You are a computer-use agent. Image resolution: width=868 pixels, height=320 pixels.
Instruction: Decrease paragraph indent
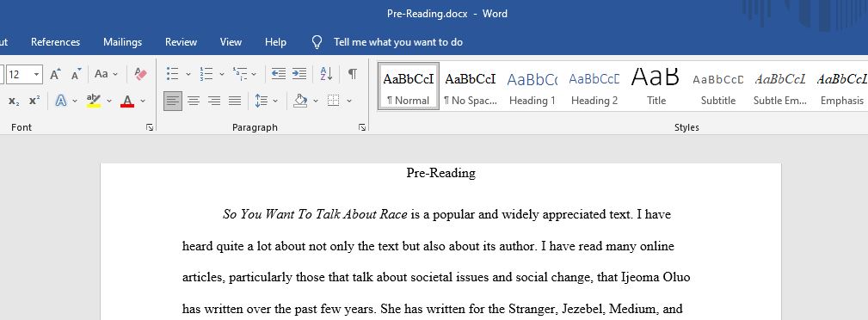pos(279,74)
